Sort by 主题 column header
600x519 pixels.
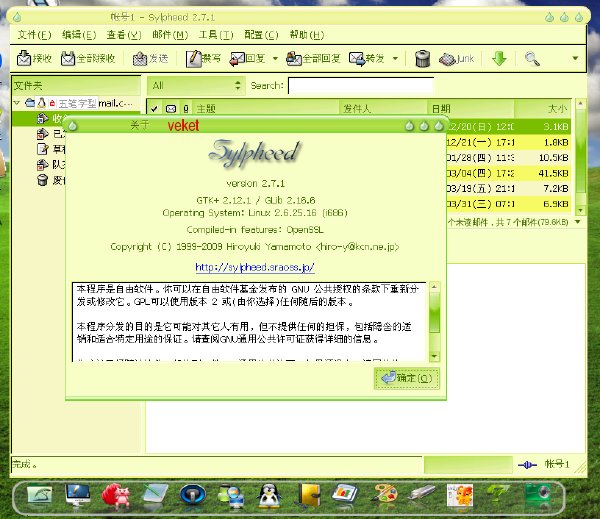coord(266,109)
